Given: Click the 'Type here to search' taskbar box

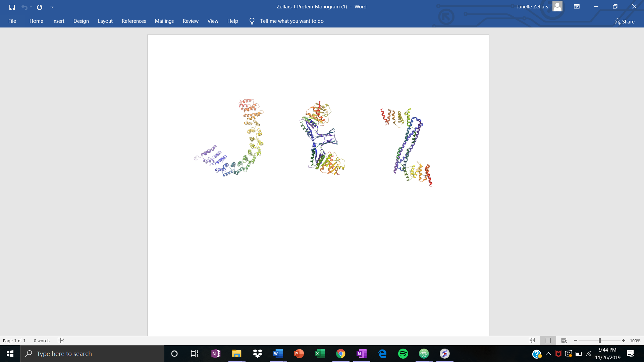Looking at the screenshot, I should point(93,354).
